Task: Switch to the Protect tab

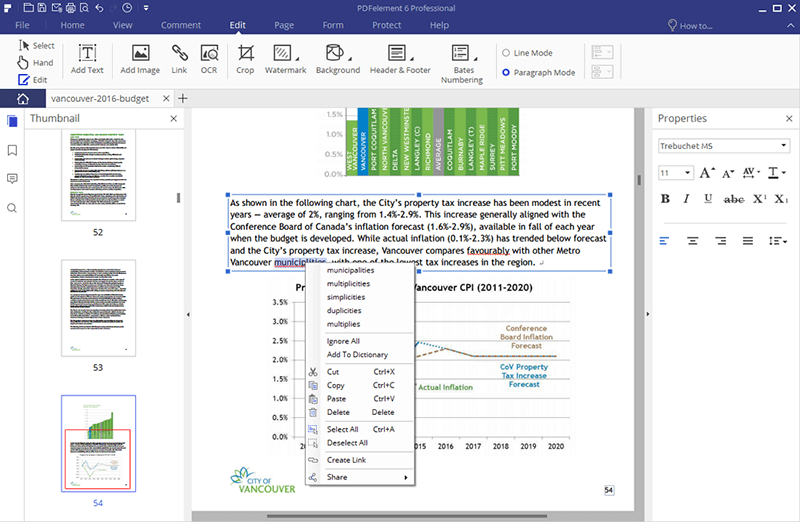Action: pyautogui.click(x=386, y=25)
